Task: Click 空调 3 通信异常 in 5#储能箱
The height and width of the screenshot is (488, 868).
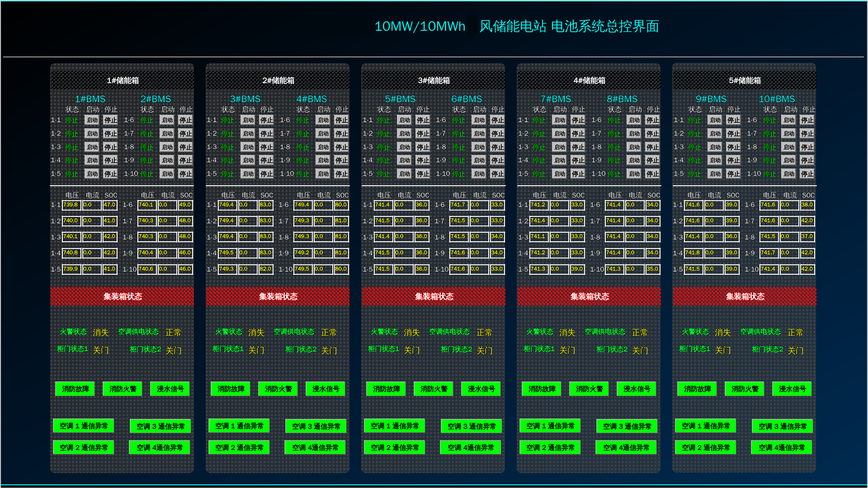Action: pos(782,426)
